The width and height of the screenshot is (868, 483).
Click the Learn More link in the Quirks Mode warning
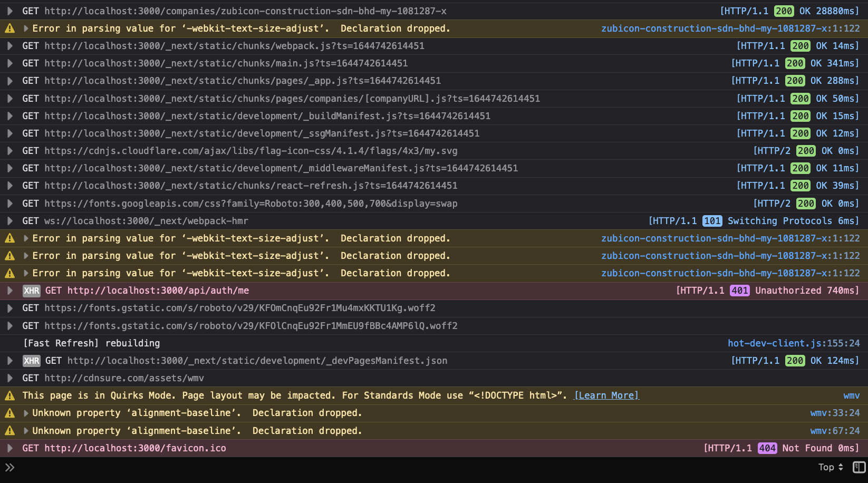[606, 395]
